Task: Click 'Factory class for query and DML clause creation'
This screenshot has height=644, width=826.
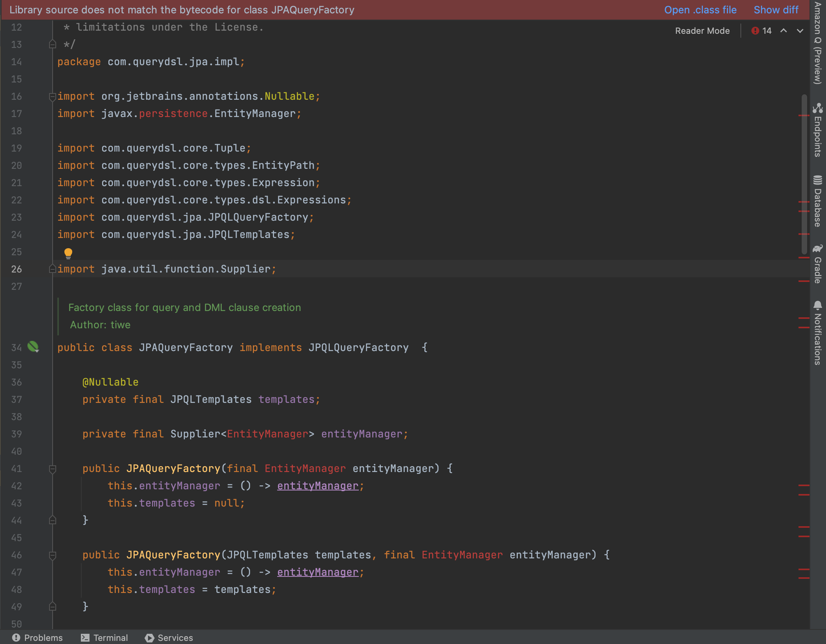Action: tap(185, 307)
